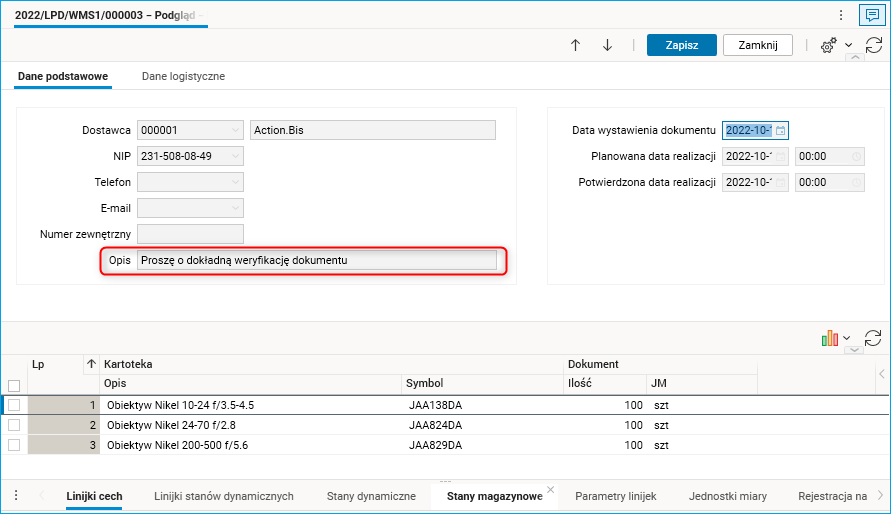891x514 pixels.
Task: Click into the Opis text field
Action: [x=317, y=260]
